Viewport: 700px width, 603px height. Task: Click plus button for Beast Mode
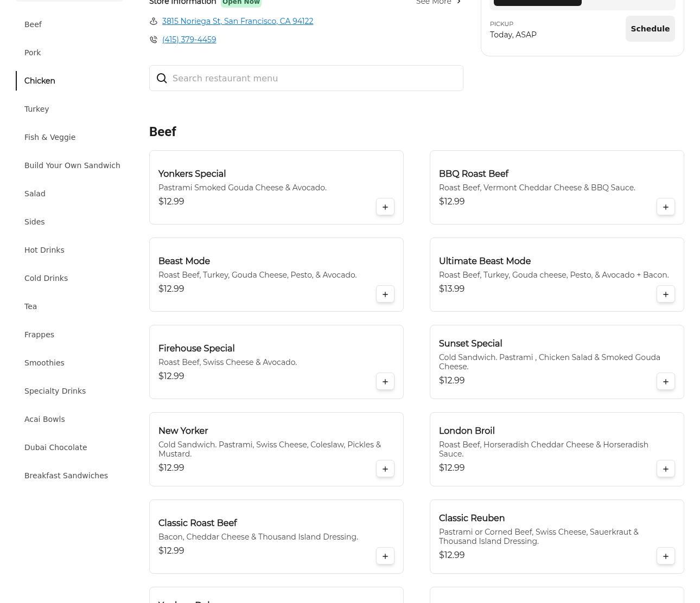pyautogui.click(x=385, y=294)
